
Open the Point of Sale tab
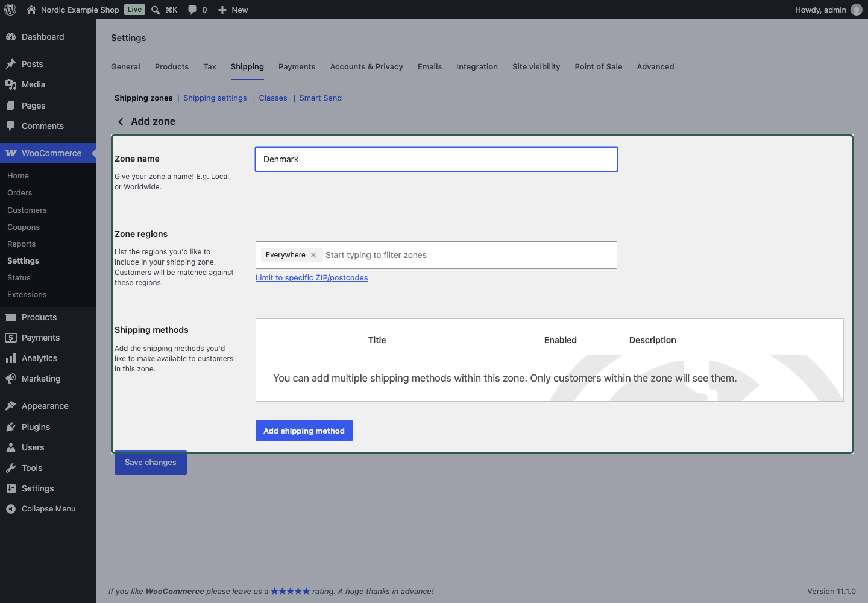coord(599,67)
